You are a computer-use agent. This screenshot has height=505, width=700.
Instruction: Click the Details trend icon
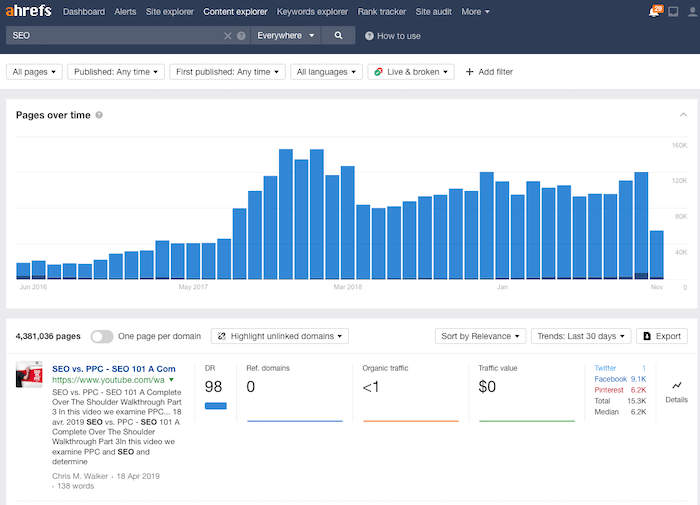tap(677, 385)
